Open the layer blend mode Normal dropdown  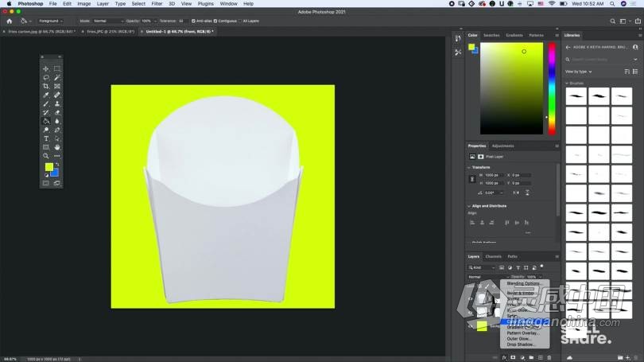pyautogui.click(x=487, y=277)
